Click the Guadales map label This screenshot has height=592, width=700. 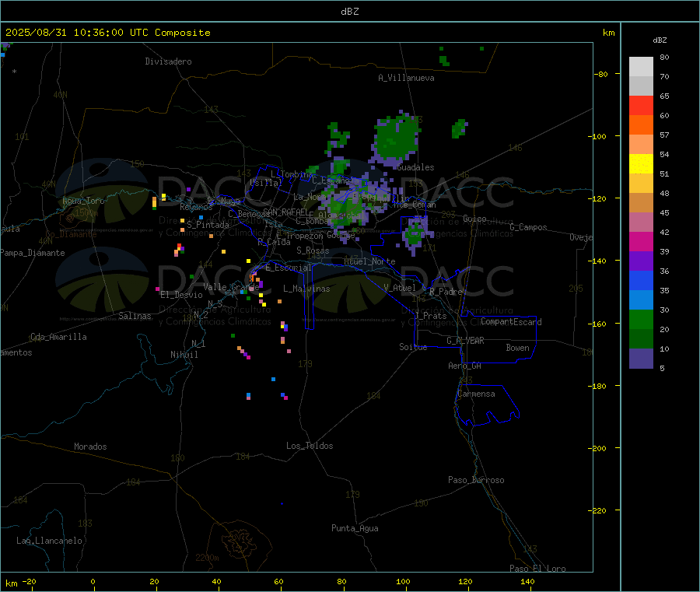point(415,167)
